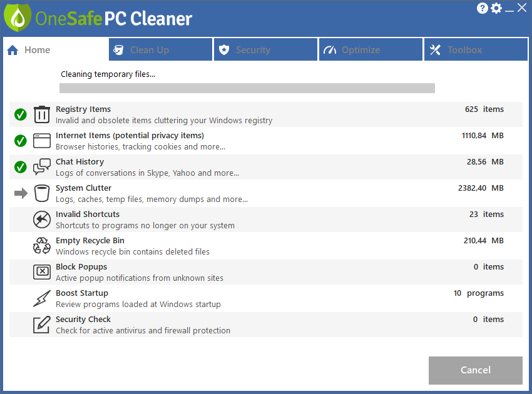Select Internet Items (potential privacy items) title

click(x=130, y=136)
